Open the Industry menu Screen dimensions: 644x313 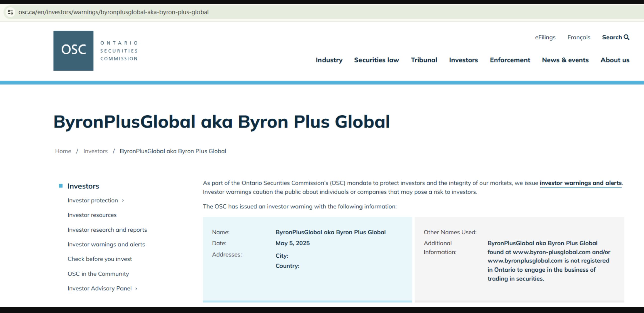(x=329, y=60)
